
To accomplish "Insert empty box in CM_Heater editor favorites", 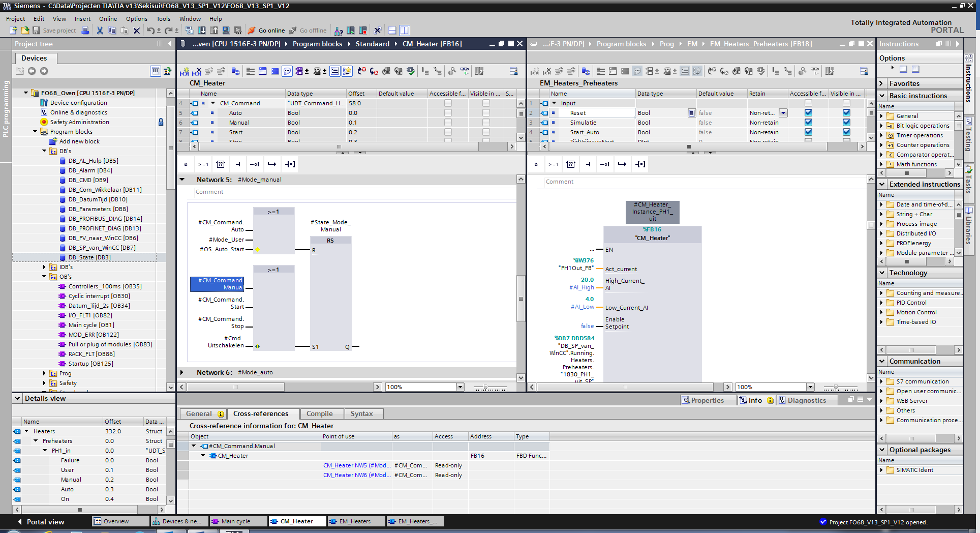I will [x=221, y=164].
